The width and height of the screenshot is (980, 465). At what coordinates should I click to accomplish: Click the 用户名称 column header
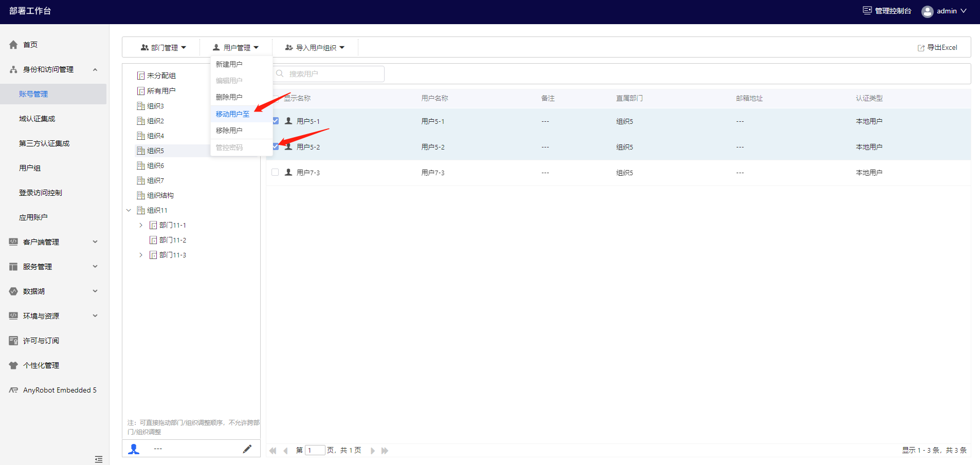435,98
